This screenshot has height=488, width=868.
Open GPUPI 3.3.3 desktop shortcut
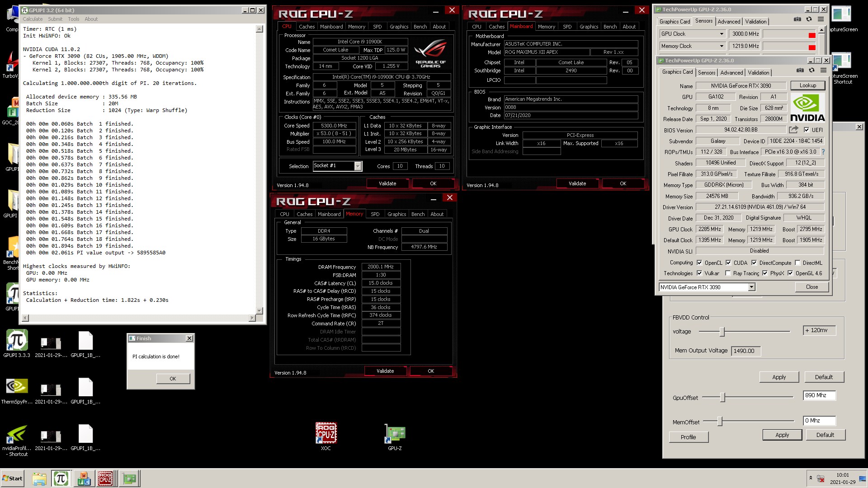(x=17, y=343)
